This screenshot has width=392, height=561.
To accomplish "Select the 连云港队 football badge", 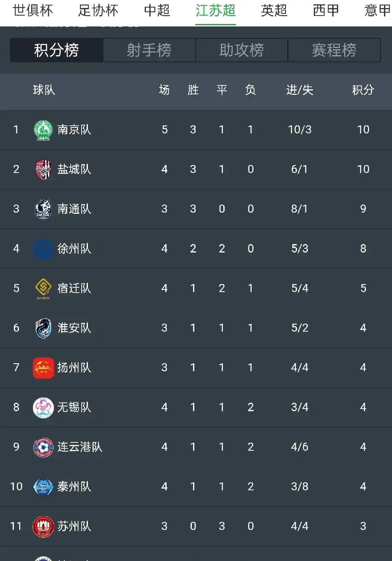I will coord(42,447).
